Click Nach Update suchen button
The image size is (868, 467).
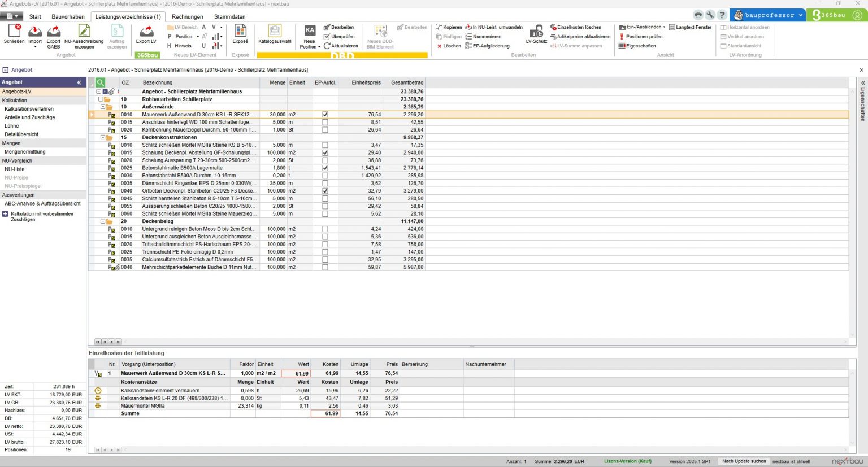[x=744, y=461]
